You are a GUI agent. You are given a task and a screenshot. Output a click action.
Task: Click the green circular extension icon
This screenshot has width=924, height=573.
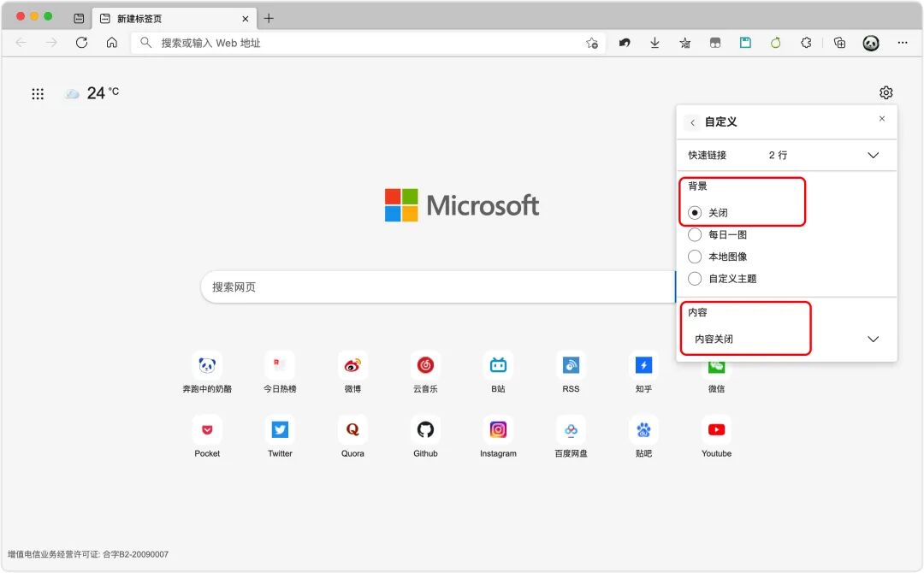(775, 43)
